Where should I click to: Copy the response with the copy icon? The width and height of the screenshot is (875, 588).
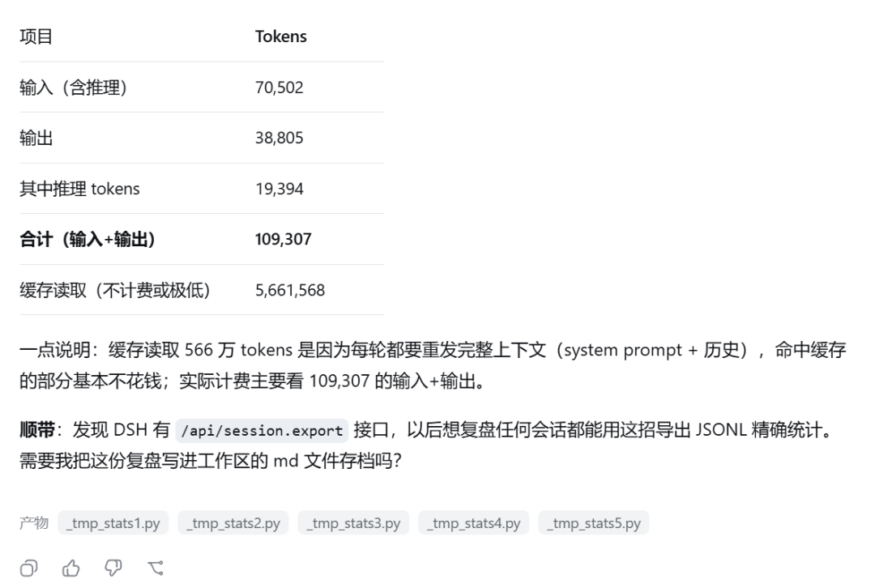pyautogui.click(x=28, y=568)
